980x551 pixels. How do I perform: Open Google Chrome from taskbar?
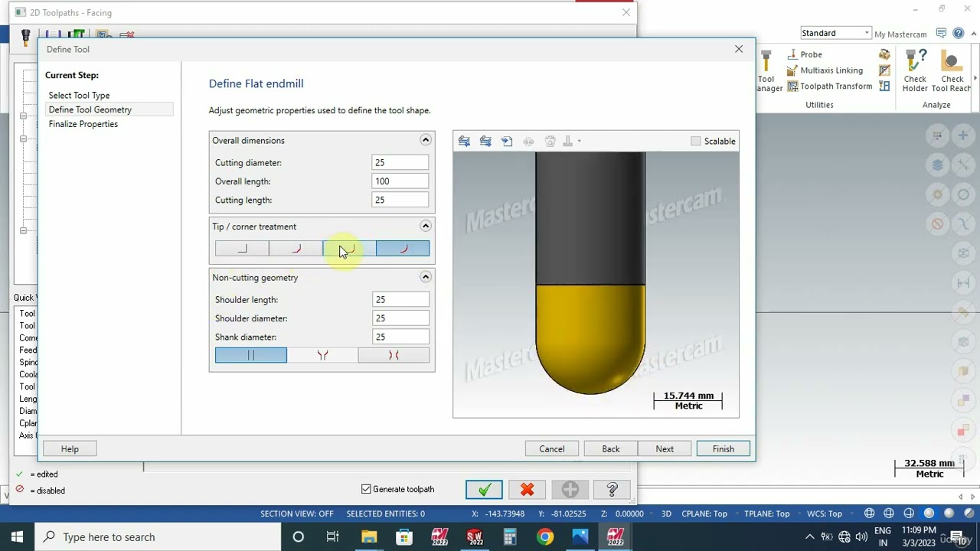[x=544, y=536]
